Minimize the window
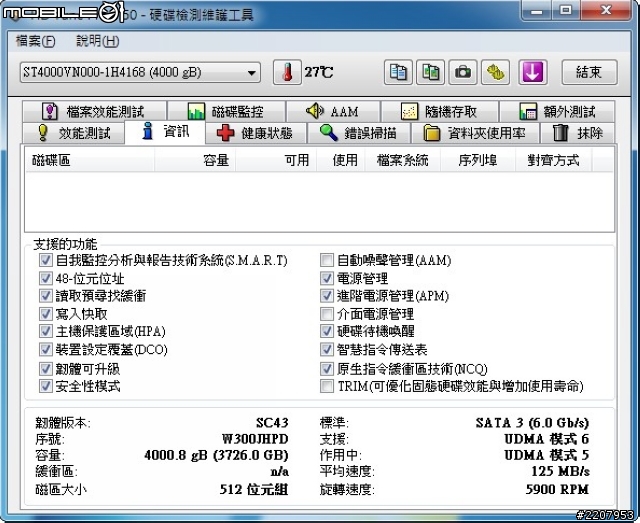Viewport: 640px width, 523px height. (x=536, y=11)
